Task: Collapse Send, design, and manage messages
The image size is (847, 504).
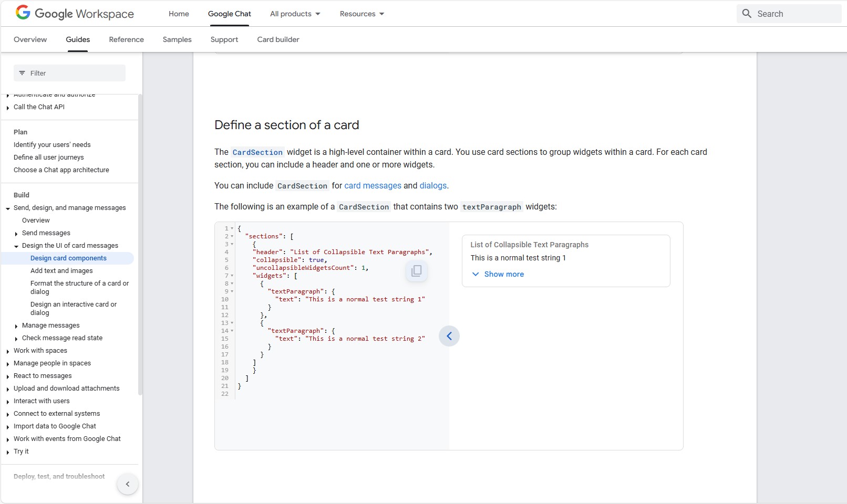Action: (8, 208)
